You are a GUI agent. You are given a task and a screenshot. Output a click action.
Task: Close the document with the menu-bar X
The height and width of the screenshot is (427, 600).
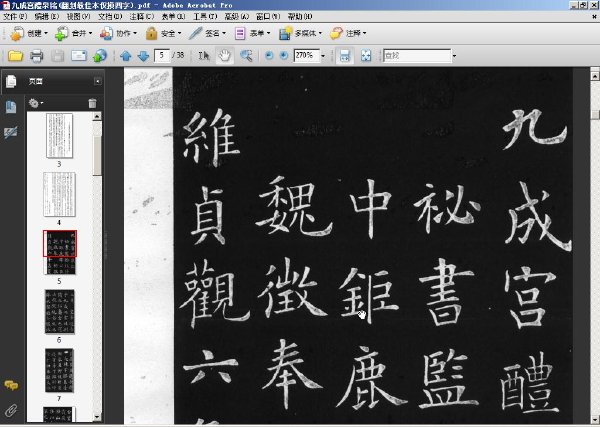click(594, 16)
